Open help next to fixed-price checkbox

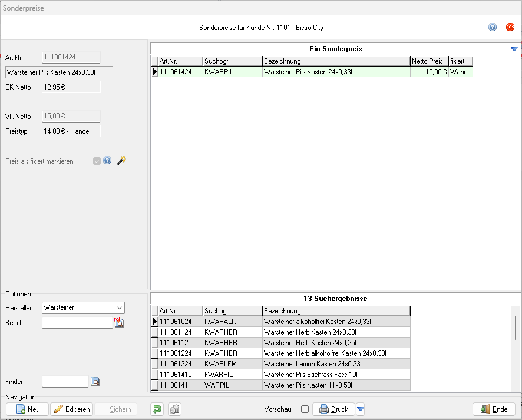[107, 160]
